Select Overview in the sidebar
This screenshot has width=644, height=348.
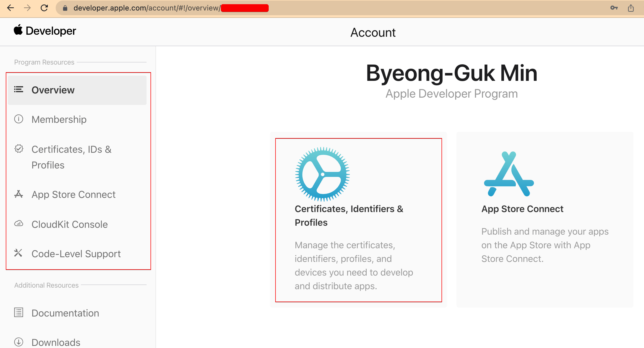[x=77, y=90]
